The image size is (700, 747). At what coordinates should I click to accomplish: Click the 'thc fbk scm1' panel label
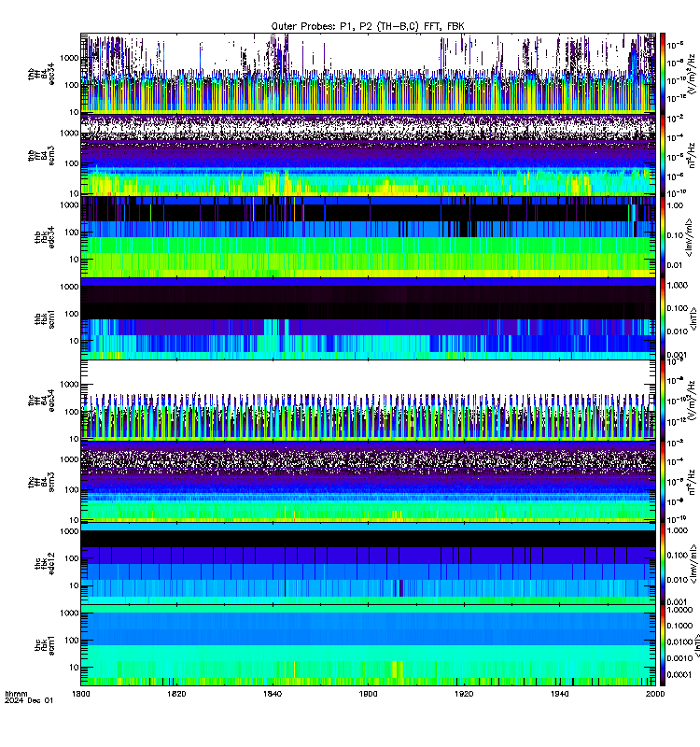45,645
